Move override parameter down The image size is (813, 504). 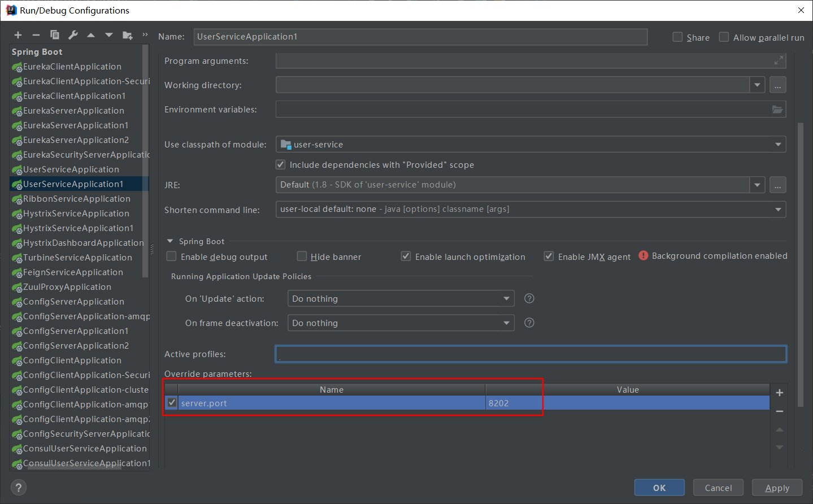tap(780, 447)
